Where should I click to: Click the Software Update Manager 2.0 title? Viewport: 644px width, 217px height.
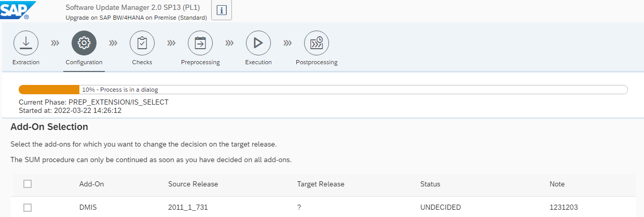coord(133,7)
